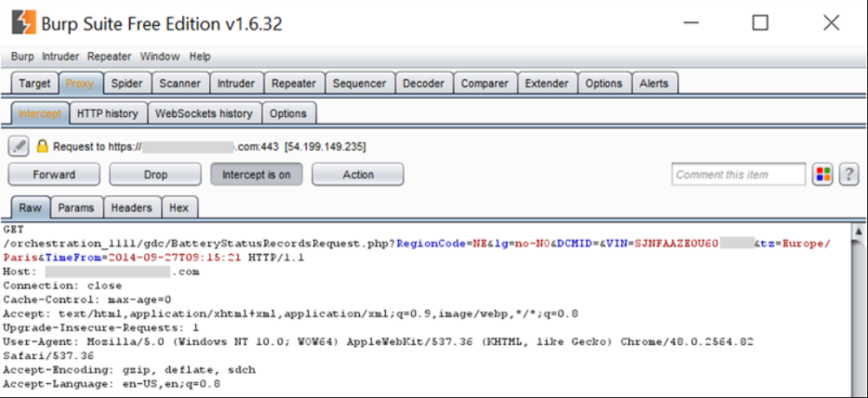Click the RegionCode parameter name

tap(431, 244)
